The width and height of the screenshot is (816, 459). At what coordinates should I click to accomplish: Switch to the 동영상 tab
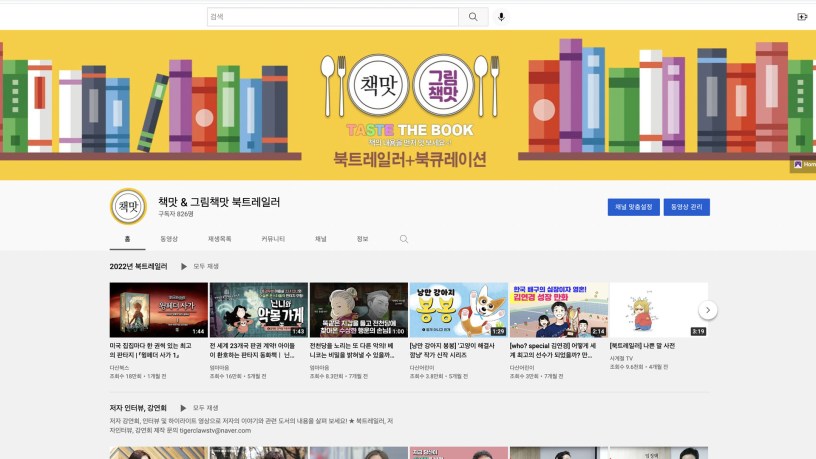(169, 239)
